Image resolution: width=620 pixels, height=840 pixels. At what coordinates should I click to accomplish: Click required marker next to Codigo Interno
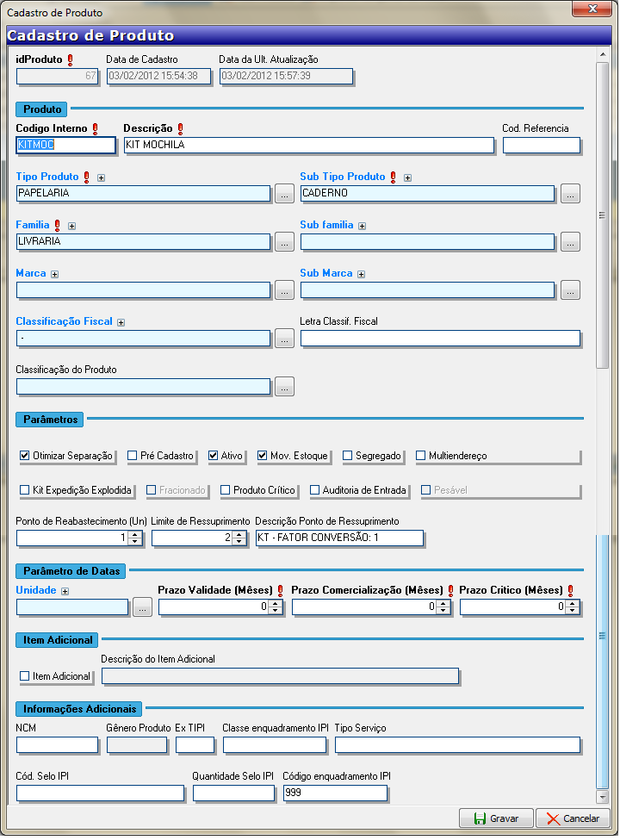click(x=96, y=129)
